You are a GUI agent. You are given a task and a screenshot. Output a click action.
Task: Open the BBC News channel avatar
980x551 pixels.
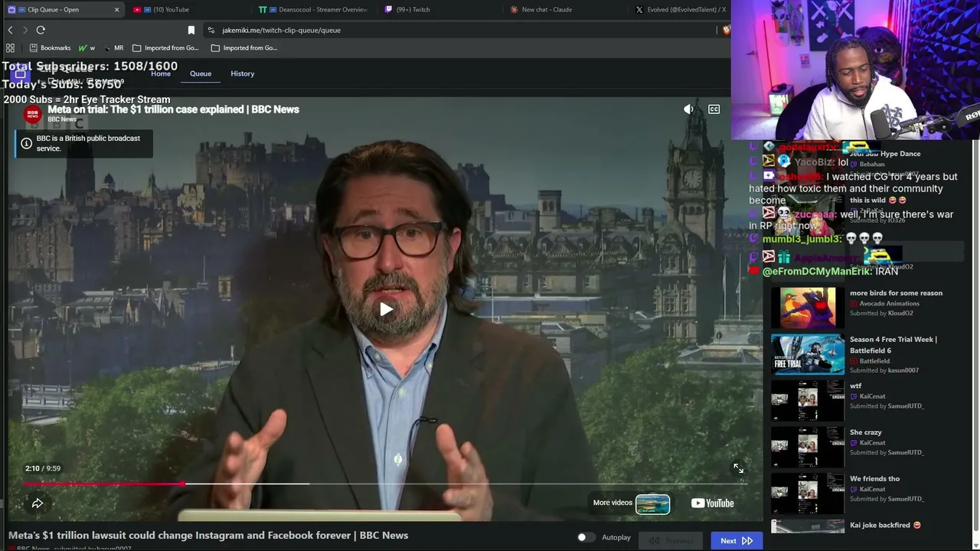(32, 115)
